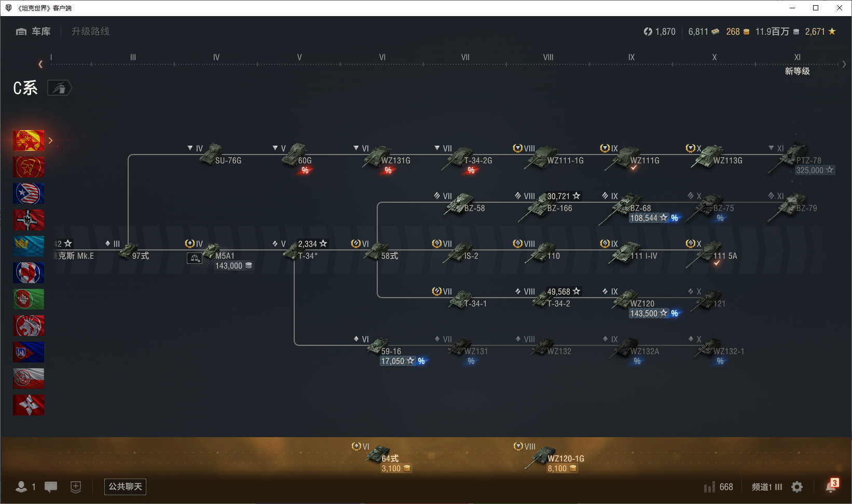Select the USA nation flag
Image resolution: width=852 pixels, height=504 pixels.
29,193
